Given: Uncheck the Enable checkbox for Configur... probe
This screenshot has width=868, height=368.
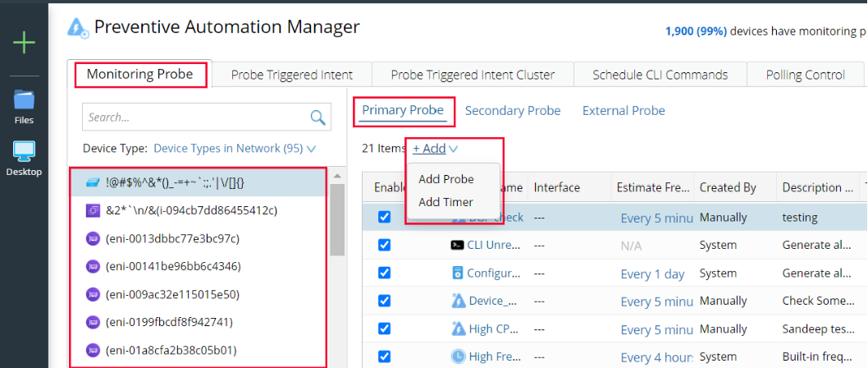Looking at the screenshot, I should 384,274.
